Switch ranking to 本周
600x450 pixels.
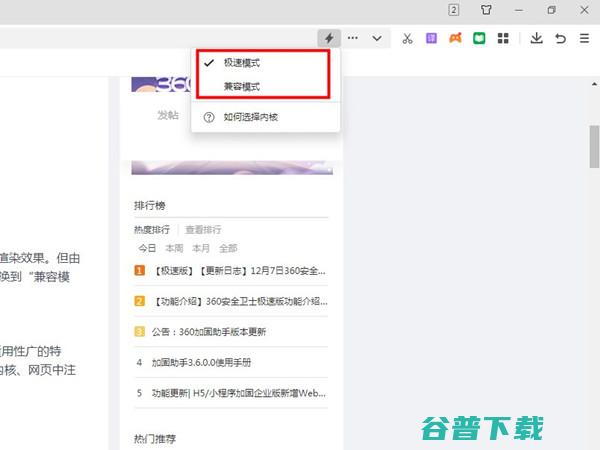174,248
